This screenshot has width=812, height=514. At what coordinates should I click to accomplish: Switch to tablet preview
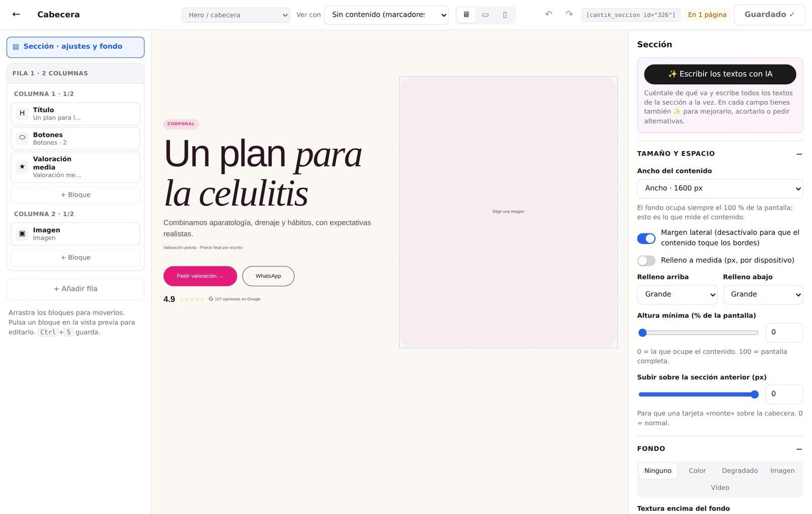[x=486, y=15]
